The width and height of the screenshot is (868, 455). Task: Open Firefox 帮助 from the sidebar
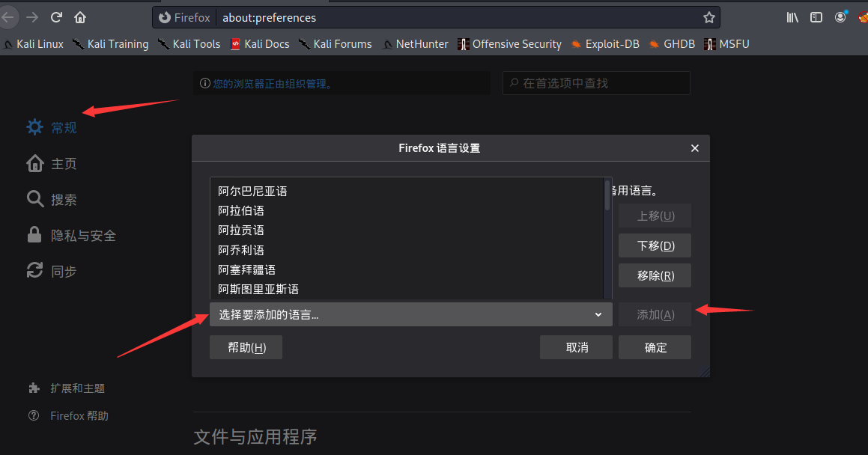pos(79,416)
